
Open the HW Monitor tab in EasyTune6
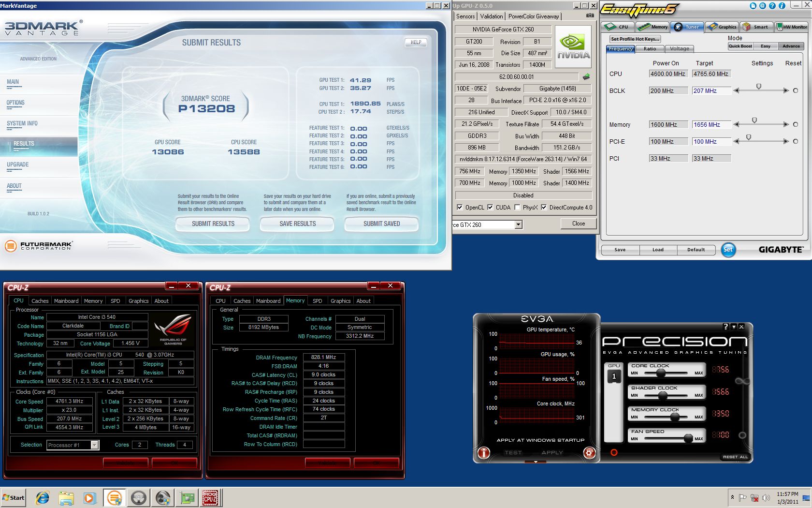pos(792,27)
